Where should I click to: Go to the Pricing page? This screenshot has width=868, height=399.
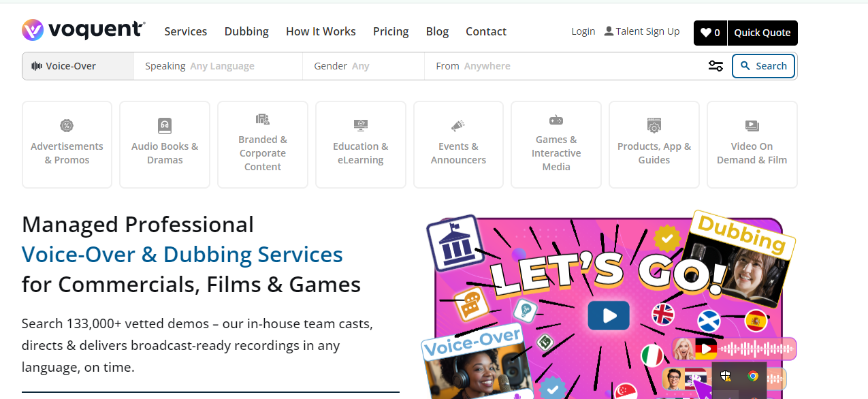(391, 31)
